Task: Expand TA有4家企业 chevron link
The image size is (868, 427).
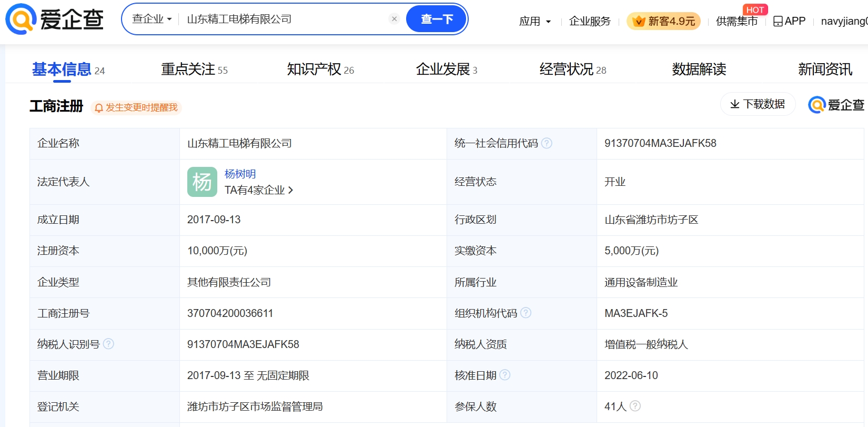Action: point(258,190)
